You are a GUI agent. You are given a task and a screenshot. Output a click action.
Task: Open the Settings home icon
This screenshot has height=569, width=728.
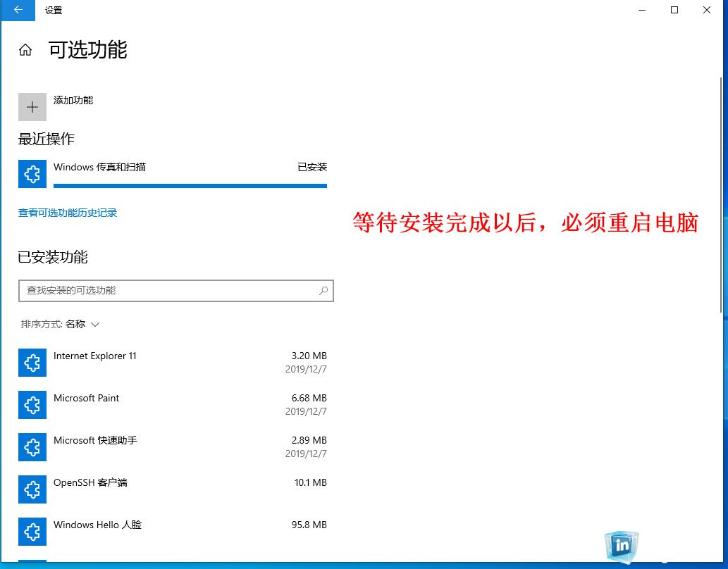pyautogui.click(x=25, y=50)
